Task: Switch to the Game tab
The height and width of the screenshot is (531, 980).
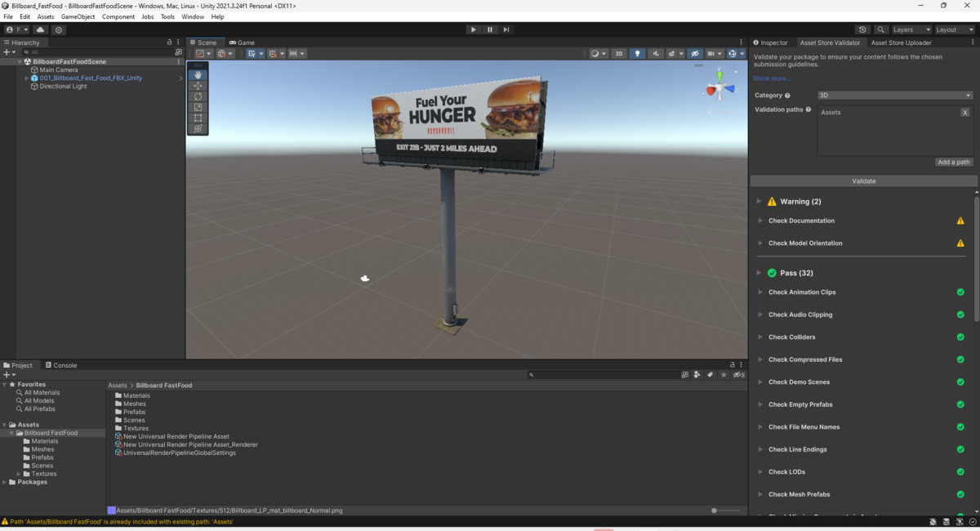Action: pos(242,42)
